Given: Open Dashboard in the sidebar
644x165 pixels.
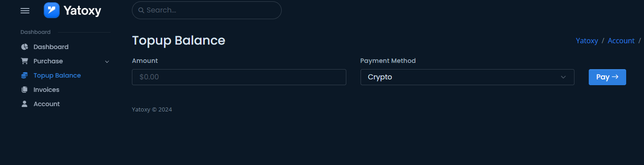Looking at the screenshot, I should coord(51,47).
